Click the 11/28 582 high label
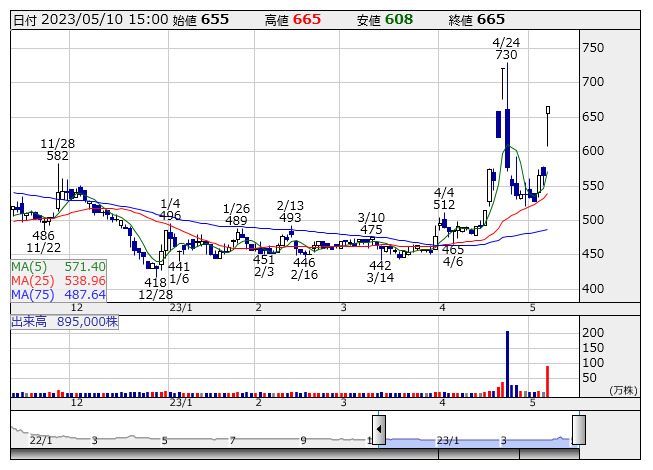This screenshot has width=653, height=470. click(57, 150)
